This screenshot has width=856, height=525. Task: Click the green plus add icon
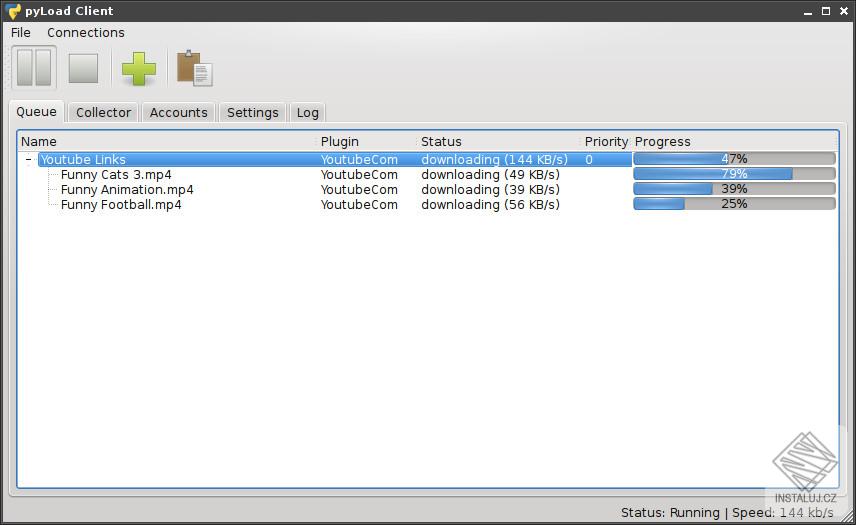click(x=139, y=69)
